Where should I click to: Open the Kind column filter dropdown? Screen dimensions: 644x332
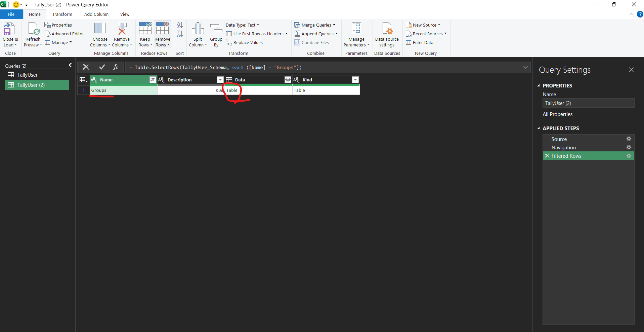tap(355, 80)
